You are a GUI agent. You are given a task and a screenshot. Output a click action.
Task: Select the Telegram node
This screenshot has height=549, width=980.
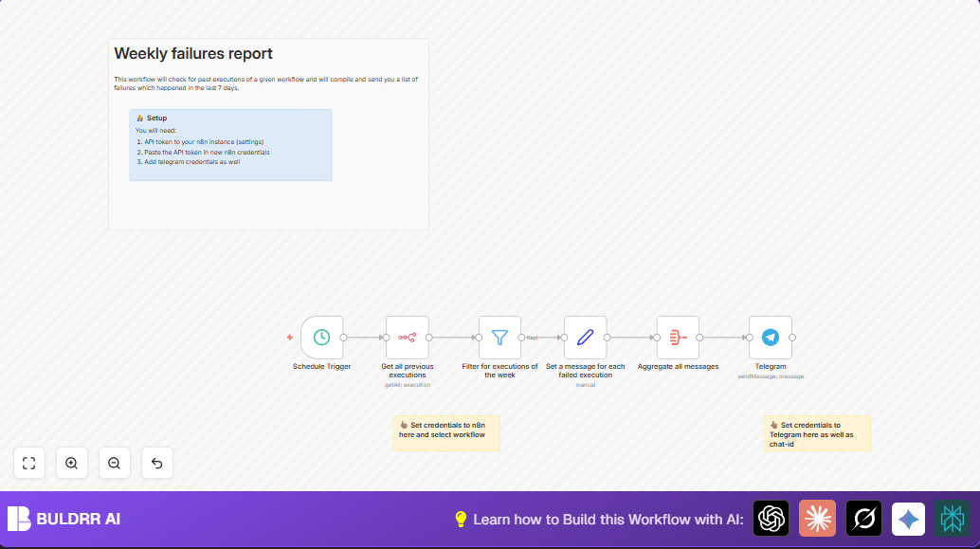click(x=770, y=337)
